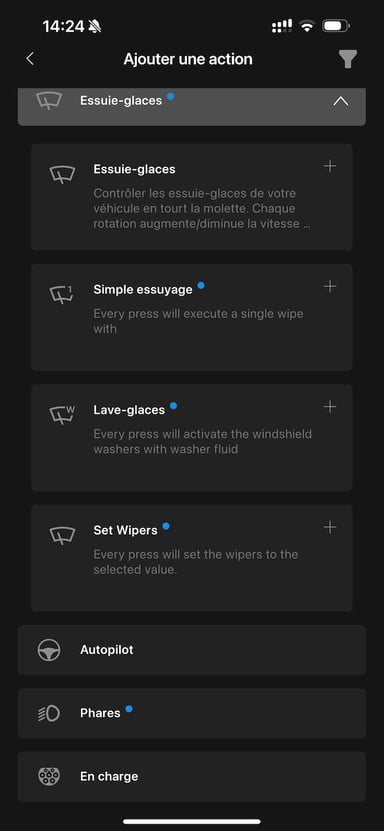Image resolution: width=384 pixels, height=831 pixels.
Task: Tap the single wipe icon with number 1
Action: point(62,294)
